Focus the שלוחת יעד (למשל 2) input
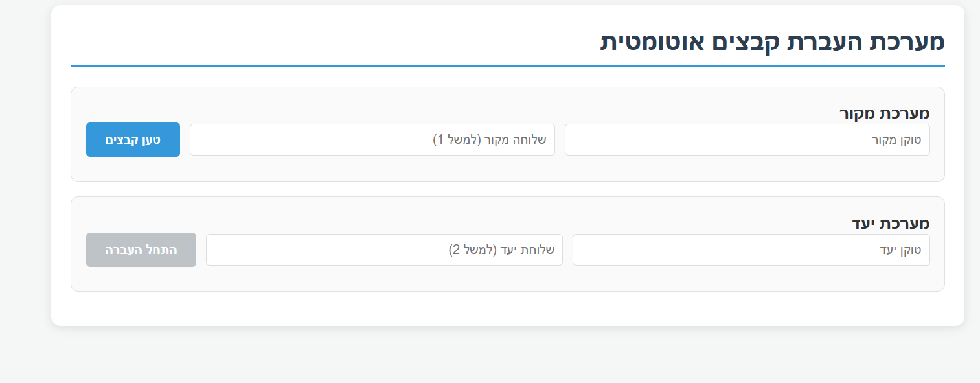The width and height of the screenshot is (980, 383). tap(384, 250)
